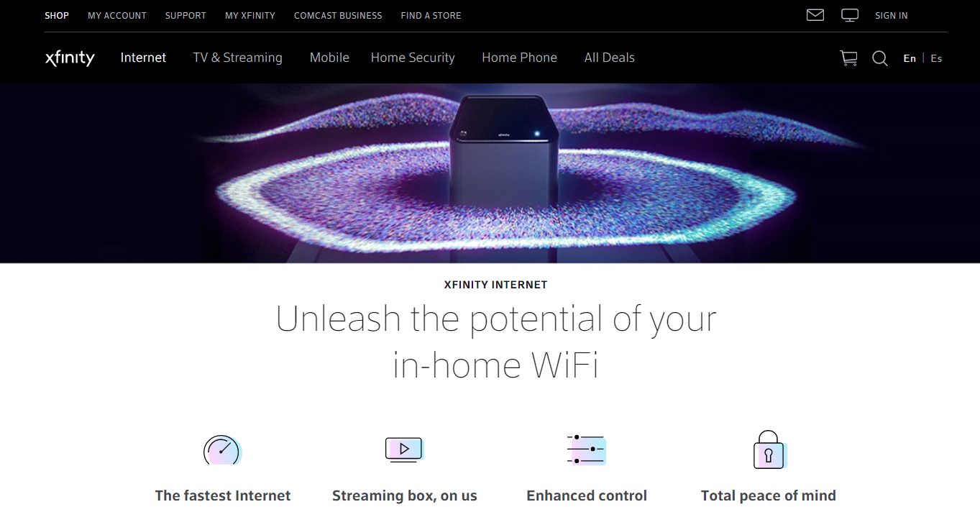Click the search magnifier icon
Screen dimensions: 980x507
[x=880, y=58]
